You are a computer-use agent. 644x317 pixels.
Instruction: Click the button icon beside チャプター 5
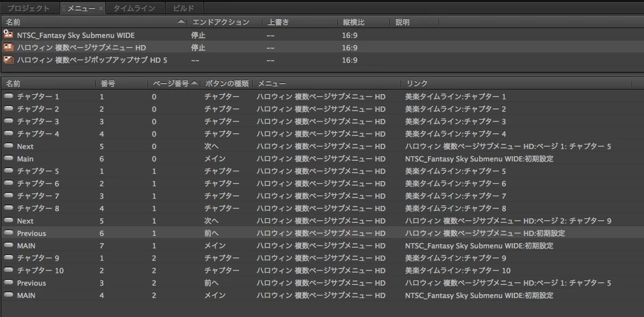point(9,171)
